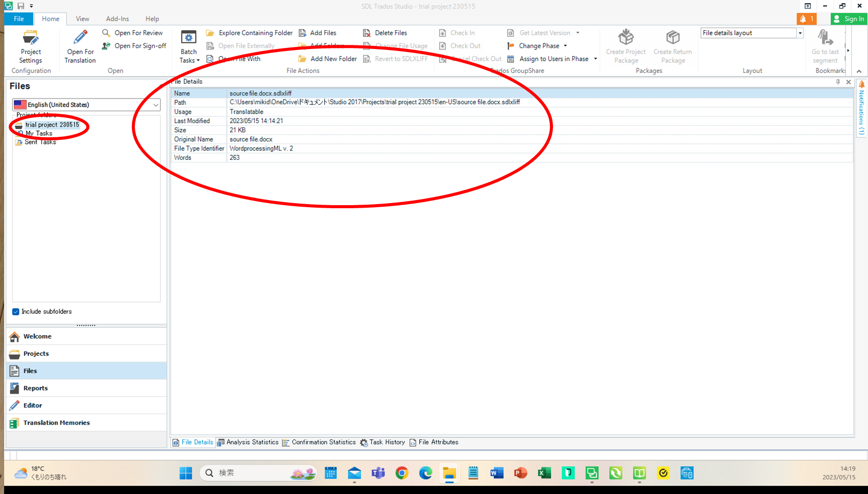Select the trial project 230515 folder
The height and width of the screenshot is (494, 868).
pos(52,125)
